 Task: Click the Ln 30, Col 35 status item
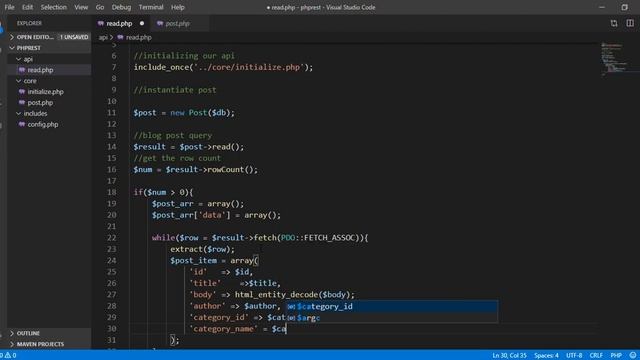pyautogui.click(x=509, y=356)
